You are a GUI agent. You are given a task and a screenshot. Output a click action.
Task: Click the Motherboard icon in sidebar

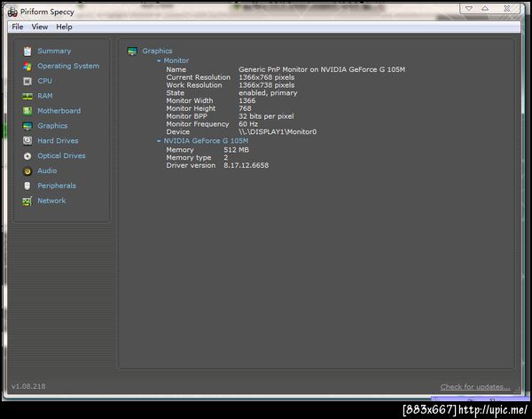27,111
